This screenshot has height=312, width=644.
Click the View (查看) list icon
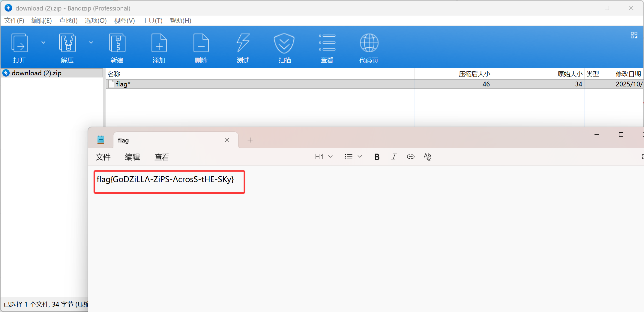(327, 43)
